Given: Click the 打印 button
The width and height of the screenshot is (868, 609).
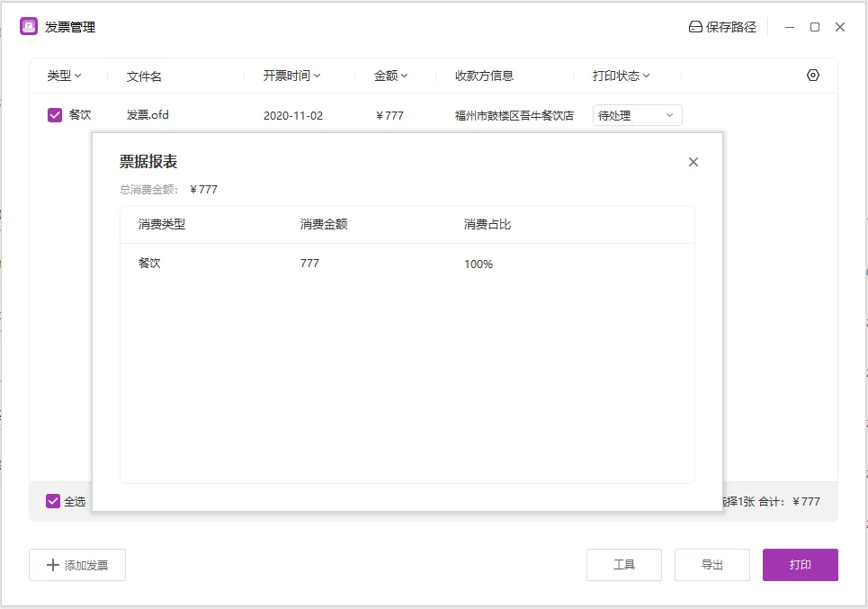Looking at the screenshot, I should pyautogui.click(x=800, y=565).
